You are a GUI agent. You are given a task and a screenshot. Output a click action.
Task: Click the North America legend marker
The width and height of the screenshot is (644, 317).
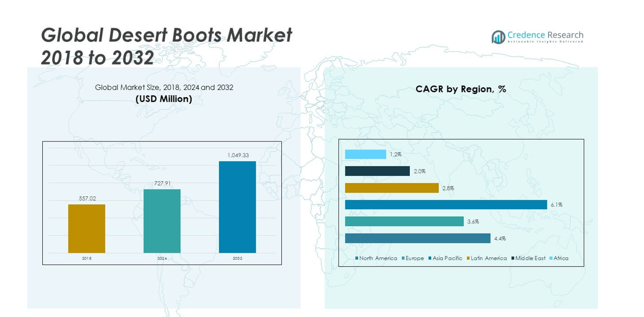click(x=357, y=259)
